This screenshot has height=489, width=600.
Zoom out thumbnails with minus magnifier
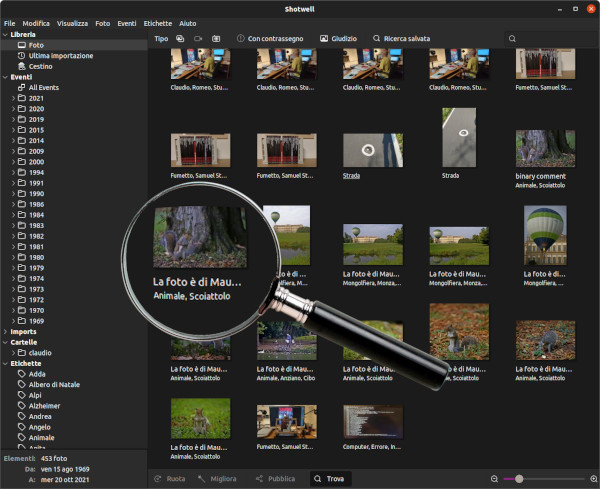click(494, 479)
